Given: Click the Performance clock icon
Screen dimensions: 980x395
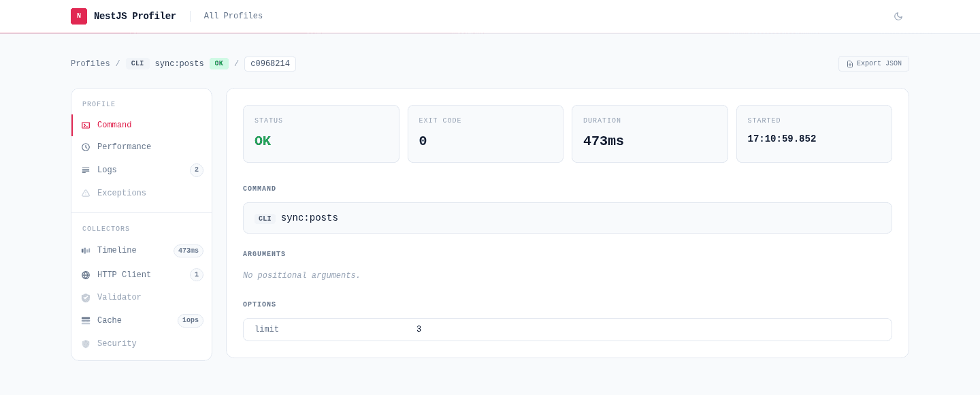Looking at the screenshot, I should click(x=86, y=147).
